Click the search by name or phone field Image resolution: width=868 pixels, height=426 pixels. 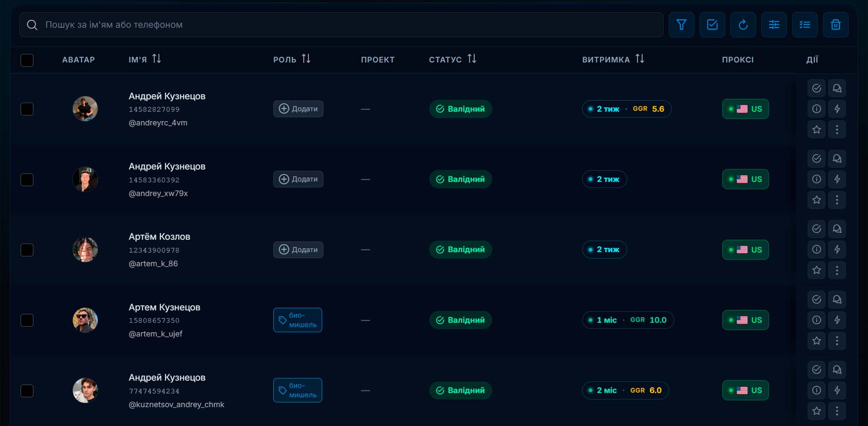coord(341,25)
